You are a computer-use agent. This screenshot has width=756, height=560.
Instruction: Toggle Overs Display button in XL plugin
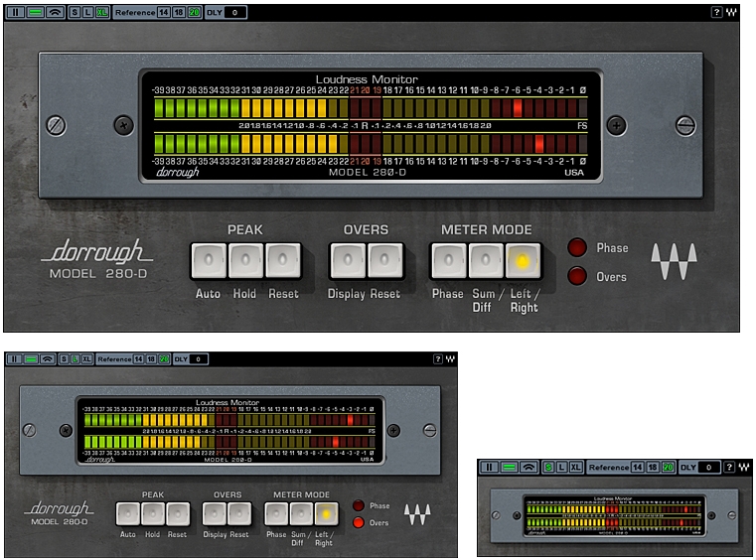[348, 261]
